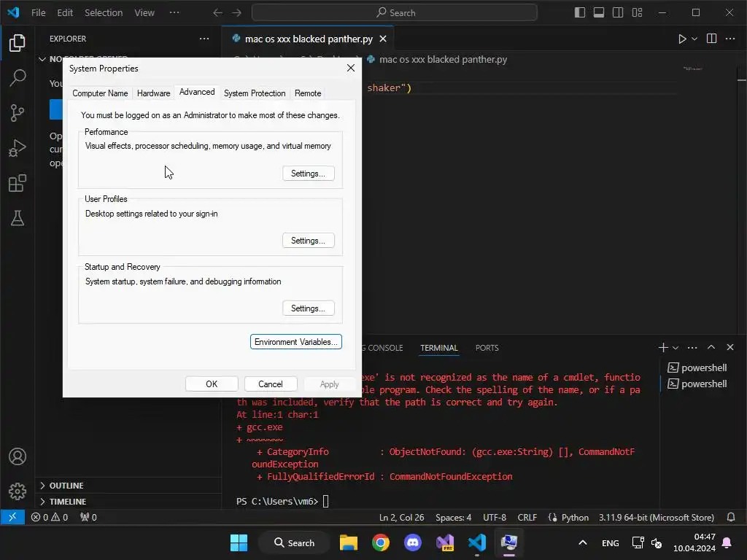Viewport: 747px width, 560px height.
Task: Open Google Chrome from the taskbar
Action: 380,542
